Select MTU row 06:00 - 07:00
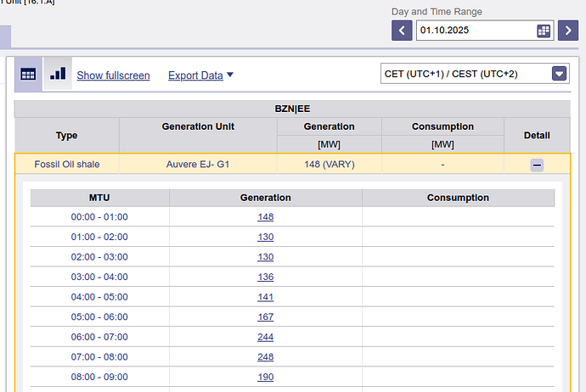The height and width of the screenshot is (392, 586). [292, 337]
